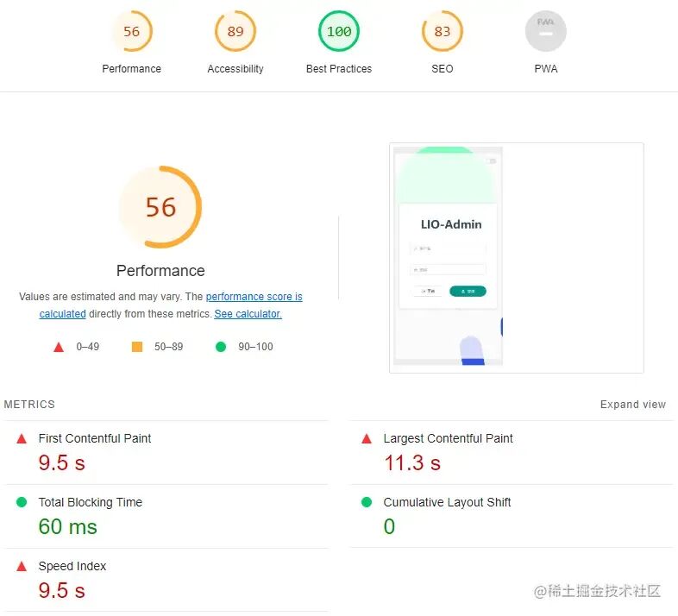
Task: Click the 0–49 range legend text
Action: pos(88,347)
